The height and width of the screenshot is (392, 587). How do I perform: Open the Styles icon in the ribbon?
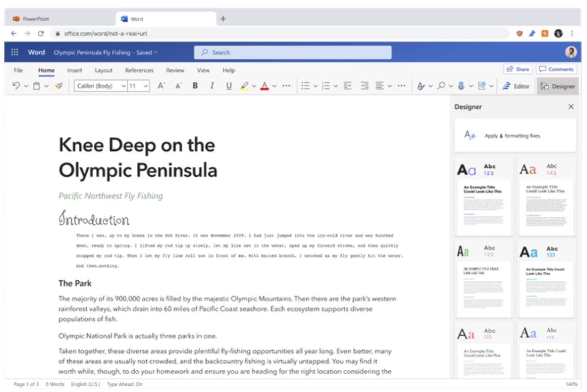421,86
